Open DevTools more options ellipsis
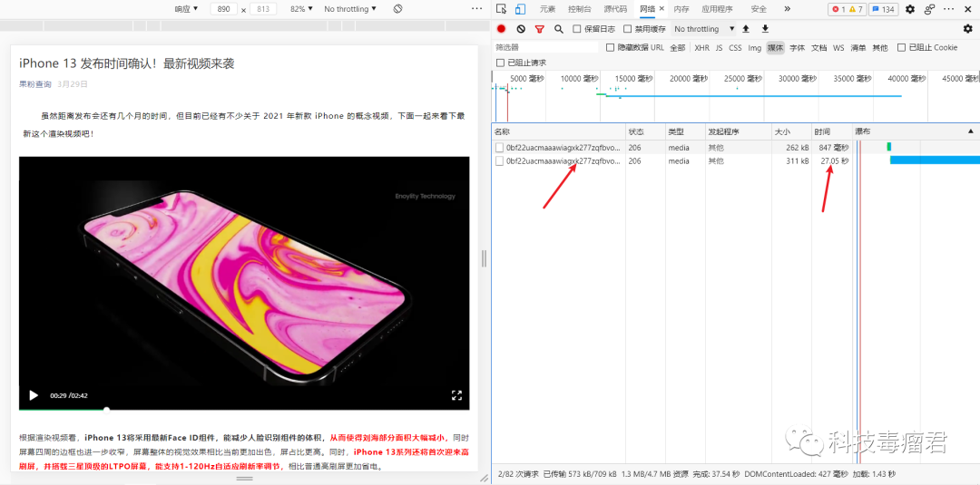Image resolution: width=980 pixels, height=485 pixels. 949,9
